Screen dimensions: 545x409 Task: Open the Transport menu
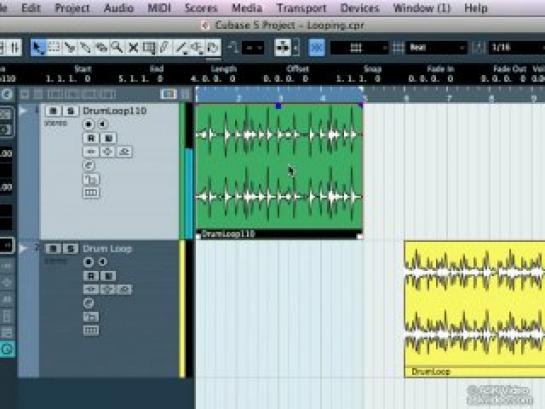pyautogui.click(x=301, y=8)
